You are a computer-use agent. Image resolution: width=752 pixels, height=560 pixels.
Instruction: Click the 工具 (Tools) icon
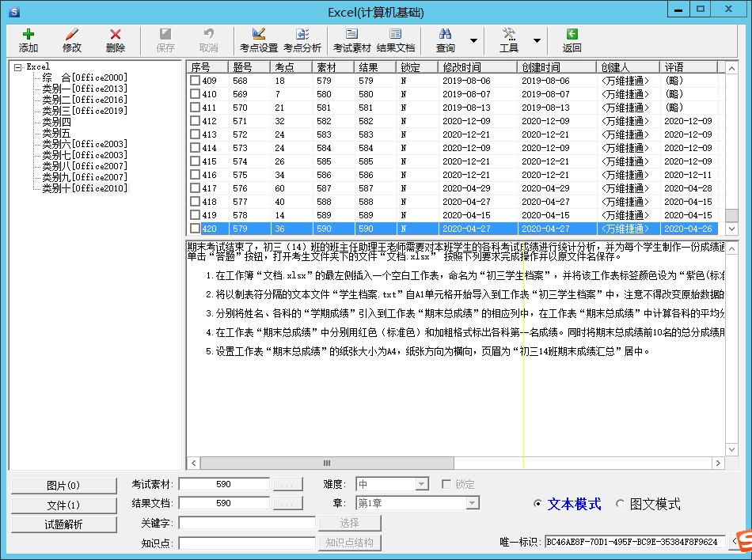pos(509,40)
